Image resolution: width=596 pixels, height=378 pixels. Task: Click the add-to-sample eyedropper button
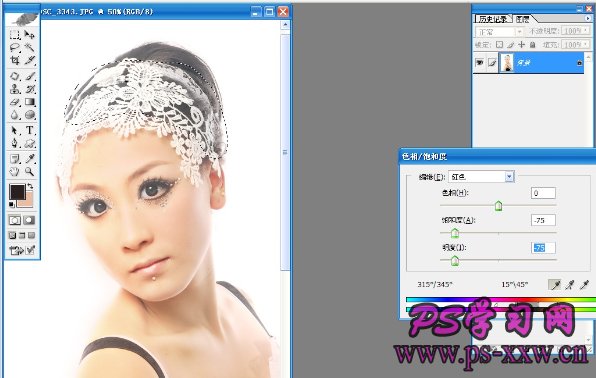(570, 284)
